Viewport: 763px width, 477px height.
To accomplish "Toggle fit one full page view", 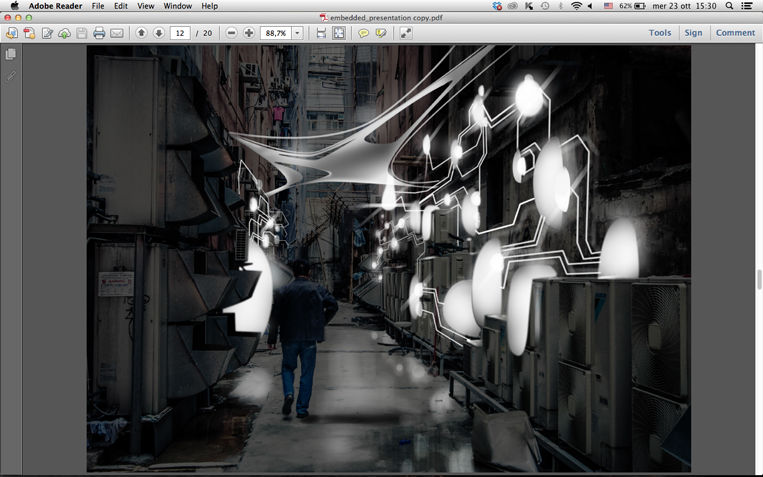I will (x=339, y=33).
